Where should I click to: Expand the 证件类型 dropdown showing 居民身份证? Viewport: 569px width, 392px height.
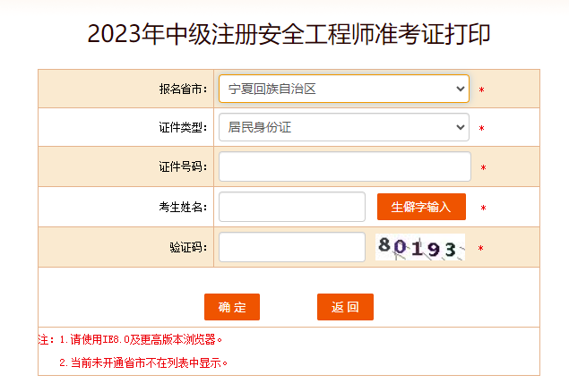(343, 127)
